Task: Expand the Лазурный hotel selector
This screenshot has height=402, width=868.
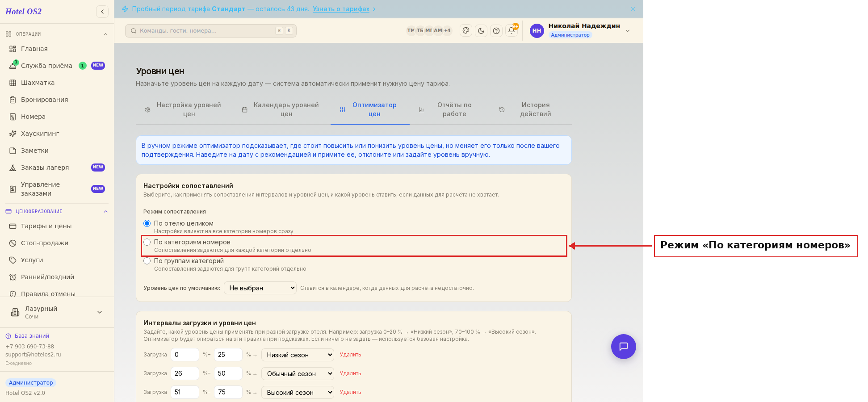Action: pos(100,312)
